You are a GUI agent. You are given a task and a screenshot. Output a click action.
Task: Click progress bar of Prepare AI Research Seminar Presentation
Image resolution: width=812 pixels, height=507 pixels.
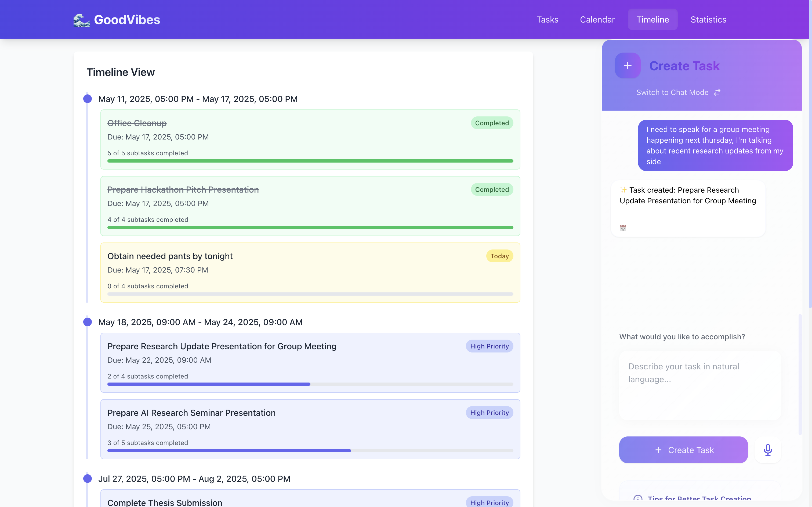(x=310, y=451)
